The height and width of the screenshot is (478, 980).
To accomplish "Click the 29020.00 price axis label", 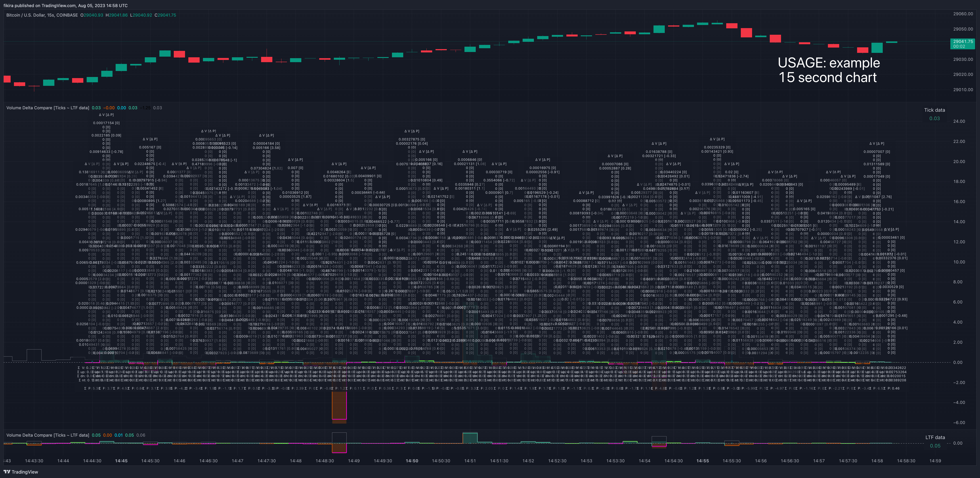I will click(963, 75).
